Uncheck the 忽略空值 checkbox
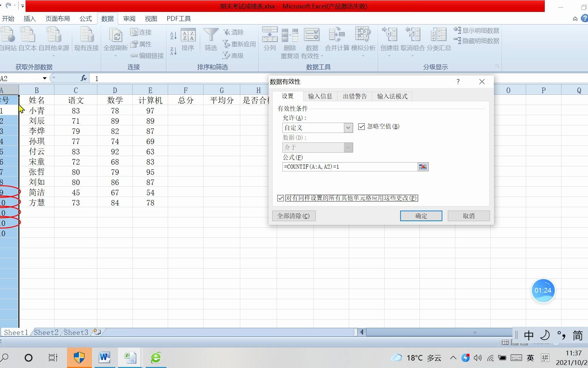Viewport: 588px width, 368px height. (x=361, y=126)
